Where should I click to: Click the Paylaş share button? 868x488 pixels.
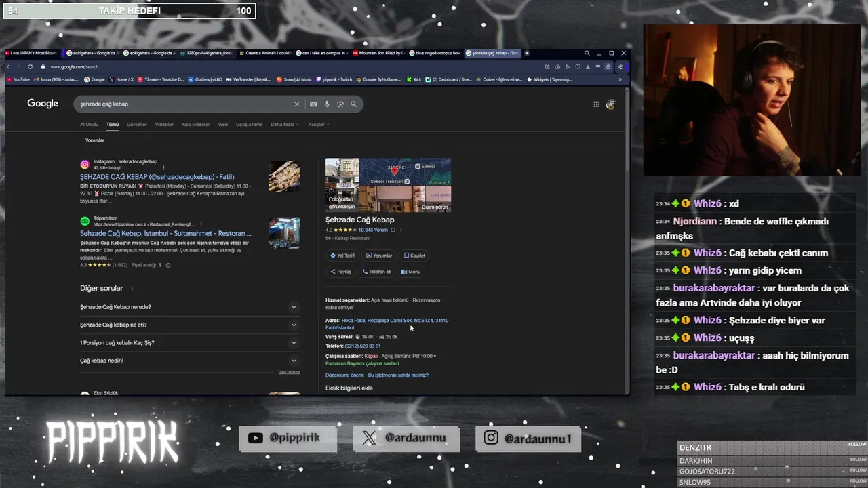pos(340,272)
